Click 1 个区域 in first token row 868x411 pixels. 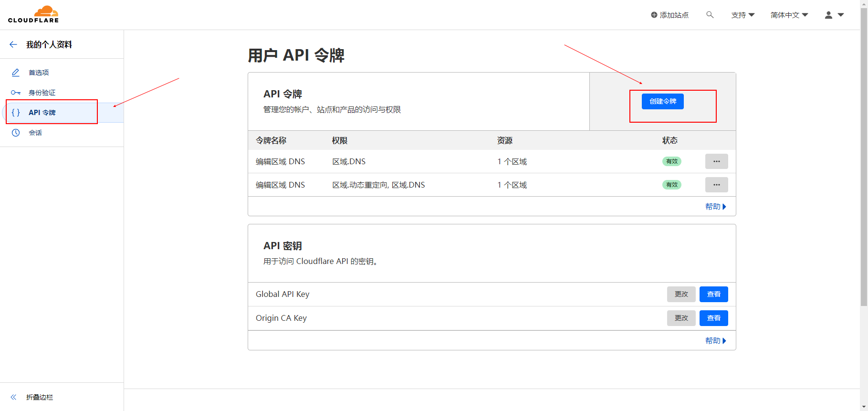click(x=512, y=161)
